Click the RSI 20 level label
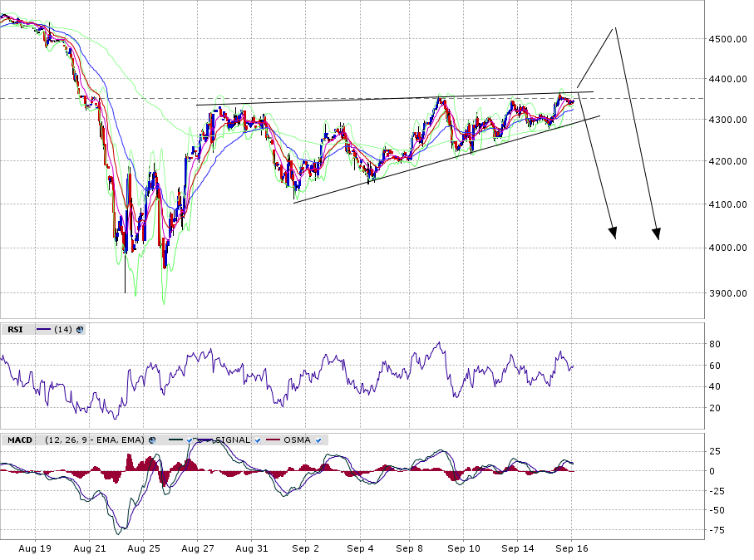This screenshot has height=560, width=754. click(x=715, y=408)
